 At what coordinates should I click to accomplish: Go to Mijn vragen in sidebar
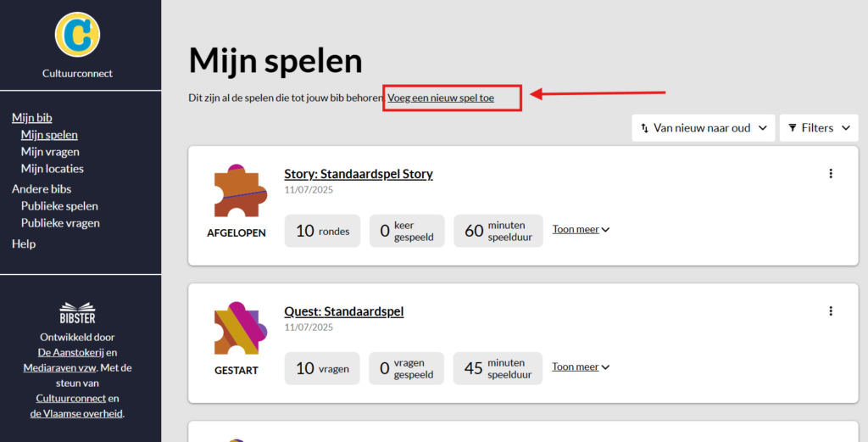click(x=50, y=152)
